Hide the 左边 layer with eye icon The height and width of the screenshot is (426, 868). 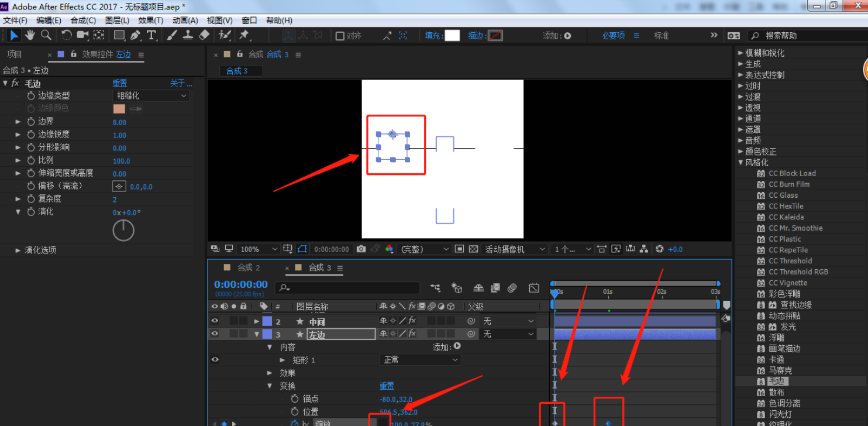[x=215, y=334]
